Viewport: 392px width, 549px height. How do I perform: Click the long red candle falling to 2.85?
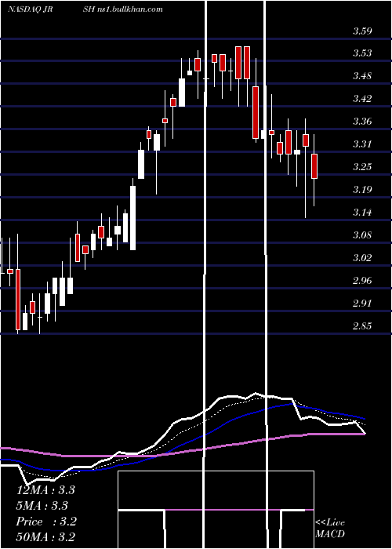[18, 300]
